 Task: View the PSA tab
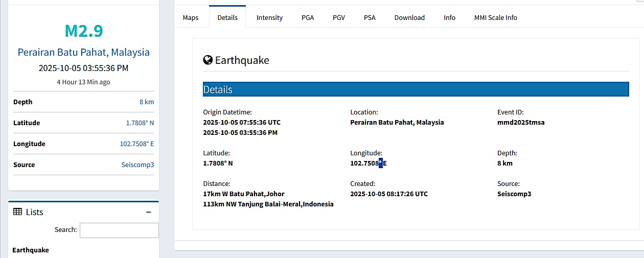coord(370,17)
